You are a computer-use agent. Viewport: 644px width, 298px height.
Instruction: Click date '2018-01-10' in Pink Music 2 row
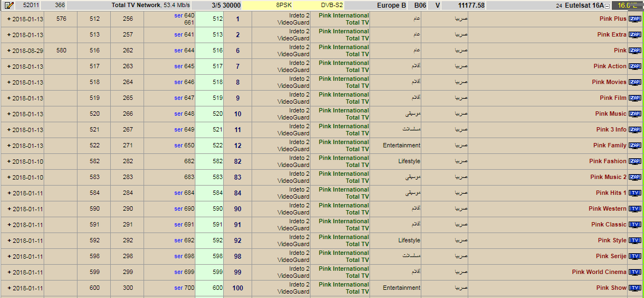[28, 177]
